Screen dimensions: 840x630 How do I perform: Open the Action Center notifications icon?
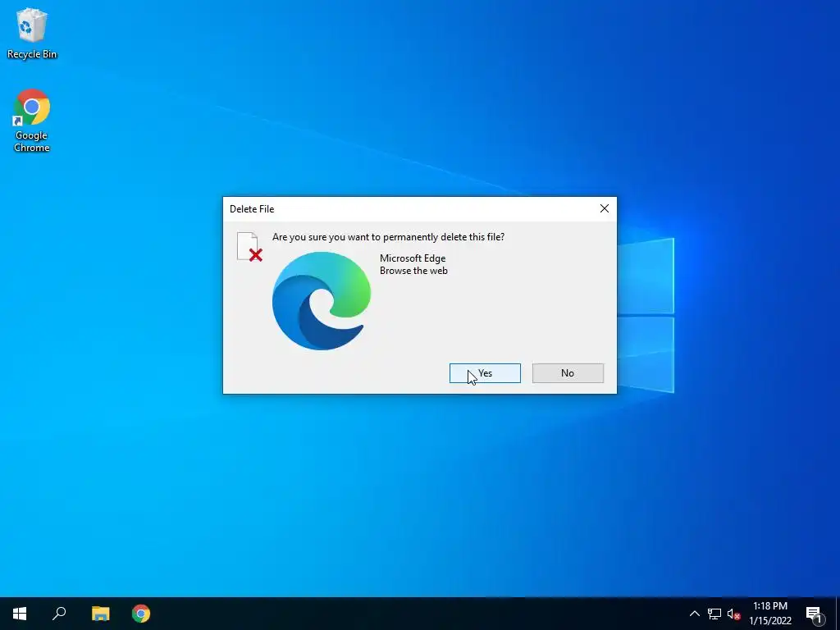tap(815, 614)
